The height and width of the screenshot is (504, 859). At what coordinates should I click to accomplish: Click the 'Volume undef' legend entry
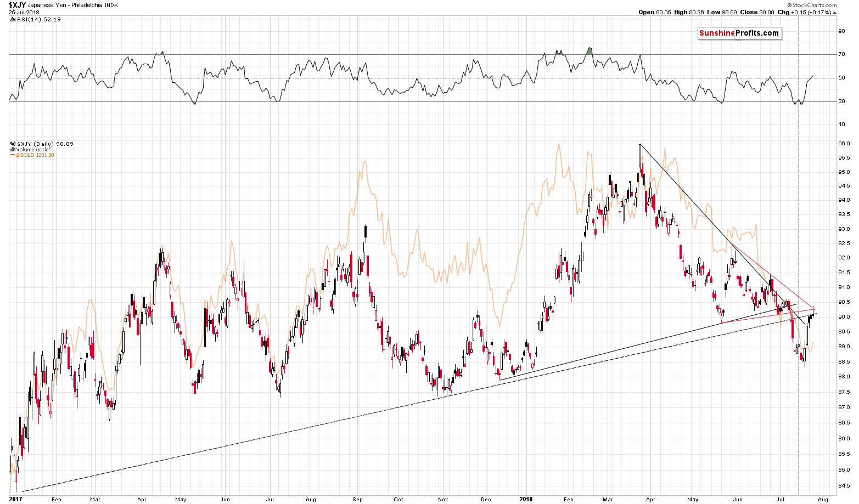(x=33, y=149)
